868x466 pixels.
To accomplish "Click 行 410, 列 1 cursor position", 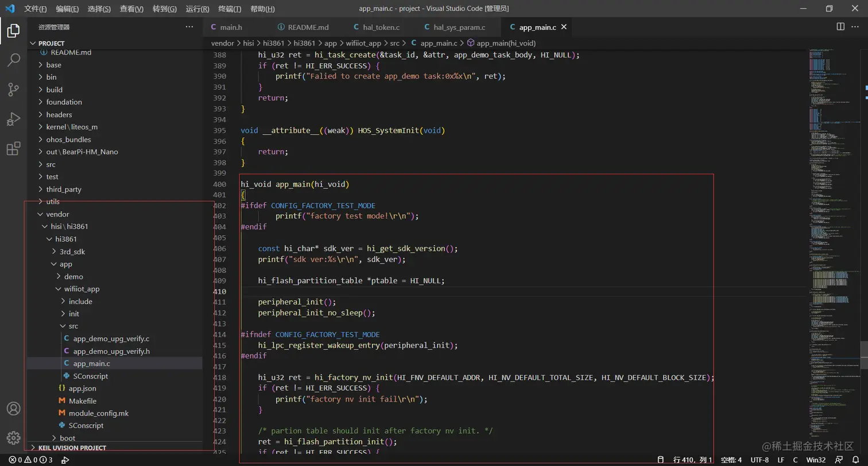I will coord(692,460).
